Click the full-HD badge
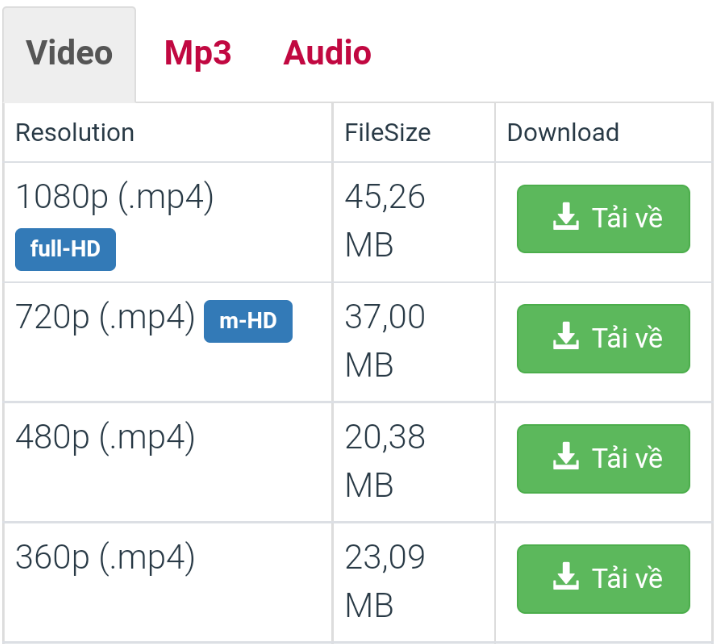Viewport: 721px width, 644px height. point(65,249)
